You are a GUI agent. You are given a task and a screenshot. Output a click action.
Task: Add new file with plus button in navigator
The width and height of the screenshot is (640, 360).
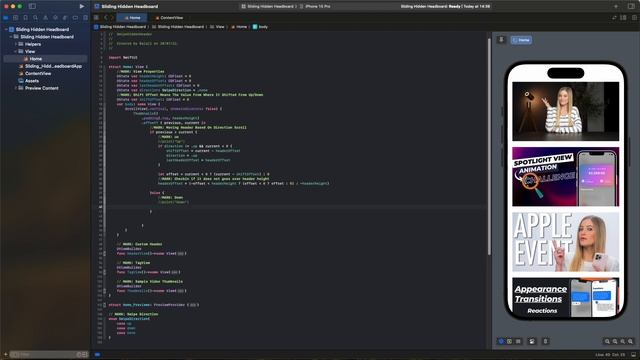[5, 354]
